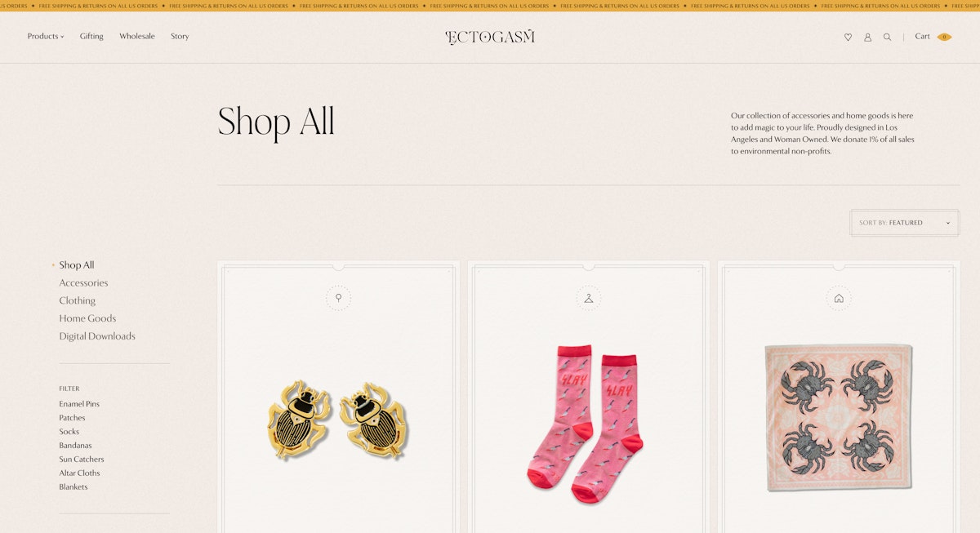Click the home goods icon above crab bandana
The width and height of the screenshot is (980, 533).
839,298
